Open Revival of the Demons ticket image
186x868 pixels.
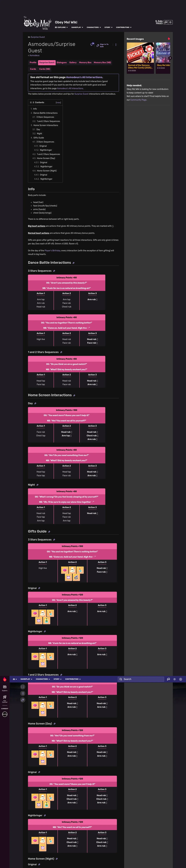(140, 53)
